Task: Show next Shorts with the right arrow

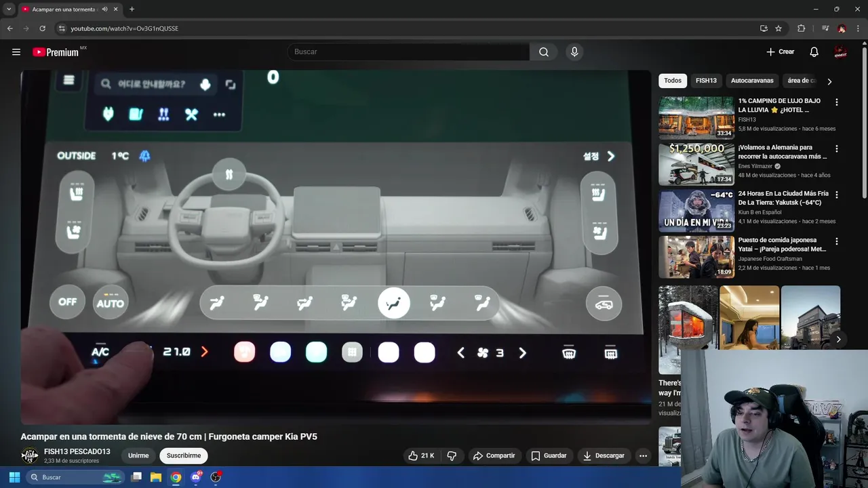Action: coord(838,340)
